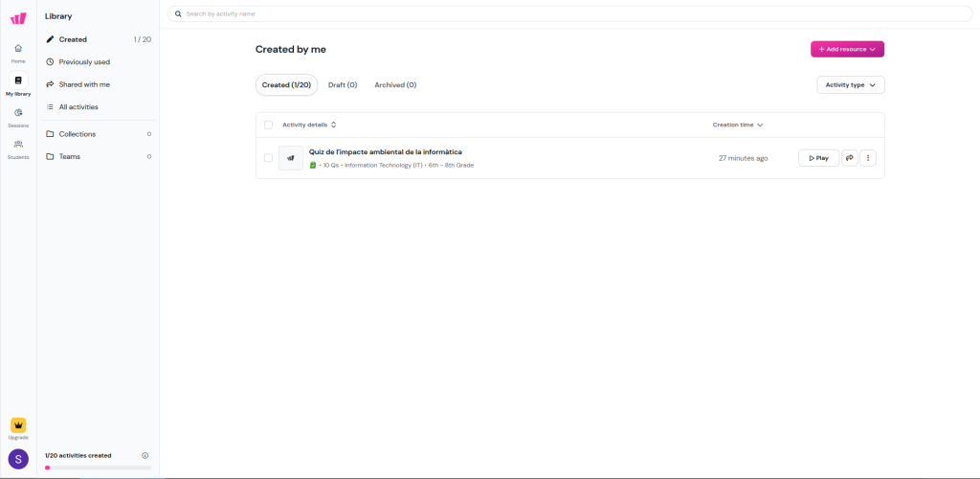Click the info icon beside activities created
Viewport: 980px width, 479px height.
pos(145,456)
